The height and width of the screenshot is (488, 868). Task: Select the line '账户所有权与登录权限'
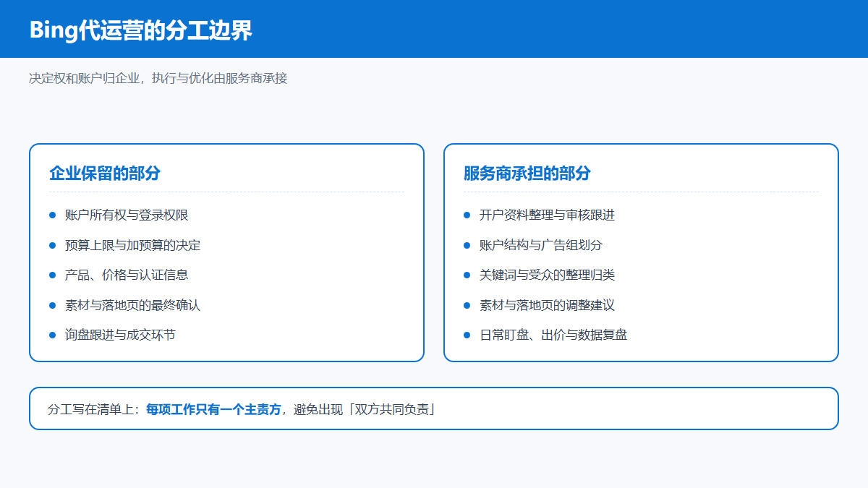pyautogui.click(x=127, y=215)
